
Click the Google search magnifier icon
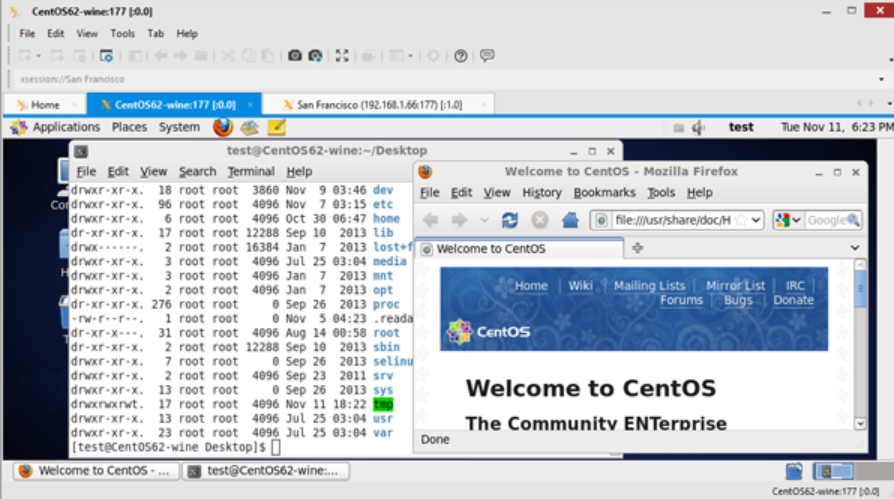tap(853, 220)
